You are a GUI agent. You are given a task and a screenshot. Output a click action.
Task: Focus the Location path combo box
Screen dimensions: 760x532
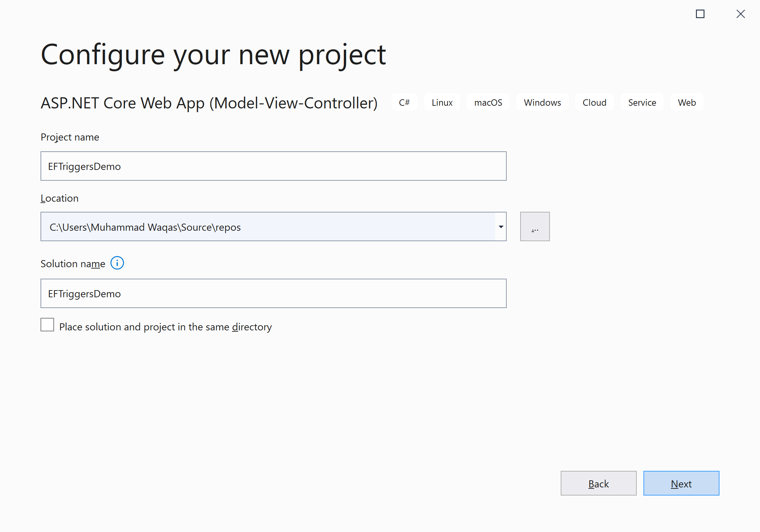(x=267, y=227)
